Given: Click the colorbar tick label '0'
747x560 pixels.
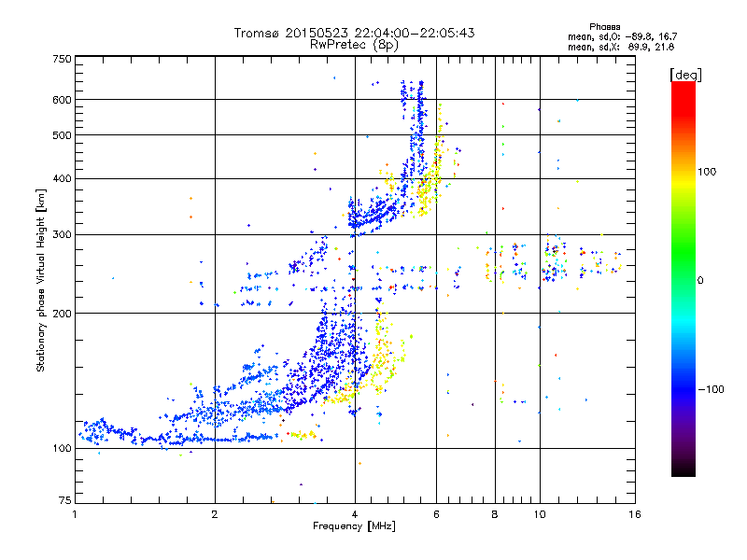Looking at the screenshot, I should pyautogui.click(x=700, y=281).
